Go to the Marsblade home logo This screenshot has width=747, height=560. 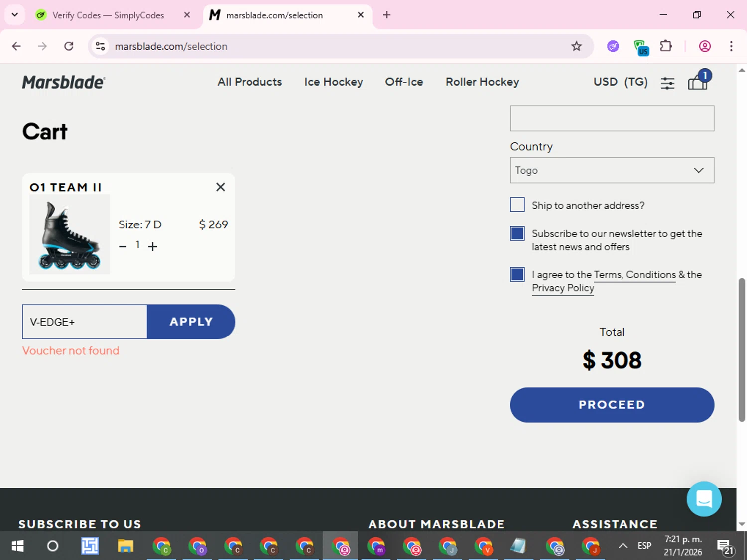[64, 82]
